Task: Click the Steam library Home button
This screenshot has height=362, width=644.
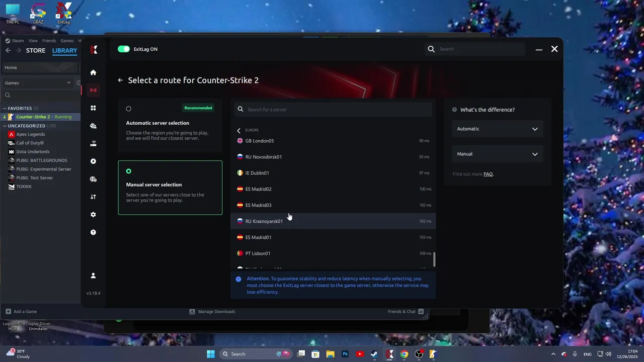Action: 40,67
